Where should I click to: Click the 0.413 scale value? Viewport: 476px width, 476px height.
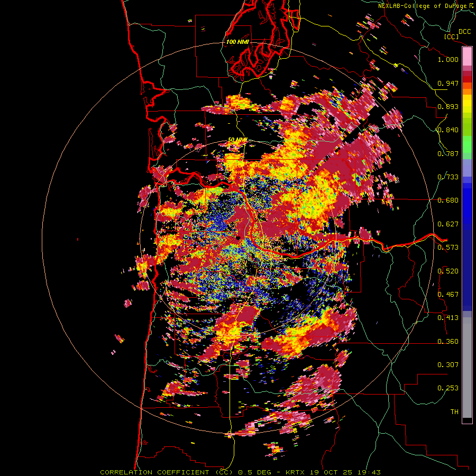(x=448, y=318)
